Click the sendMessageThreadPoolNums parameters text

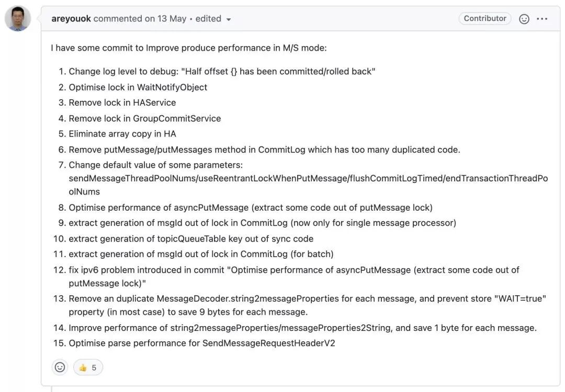point(308,179)
